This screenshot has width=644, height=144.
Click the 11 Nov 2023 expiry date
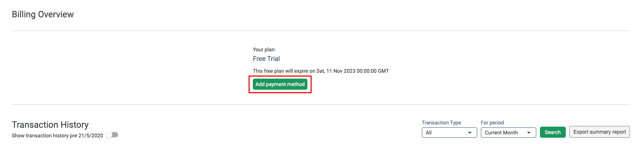(341, 71)
